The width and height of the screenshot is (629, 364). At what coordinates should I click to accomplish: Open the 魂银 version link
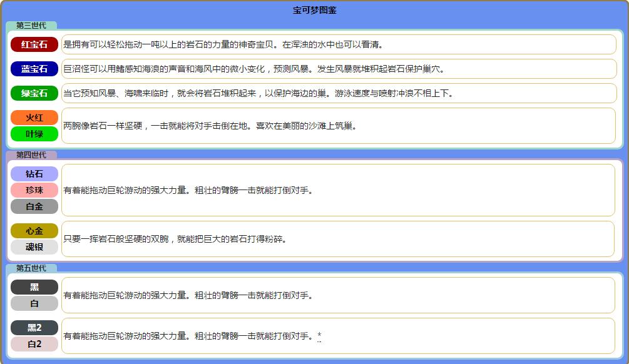tap(34, 247)
